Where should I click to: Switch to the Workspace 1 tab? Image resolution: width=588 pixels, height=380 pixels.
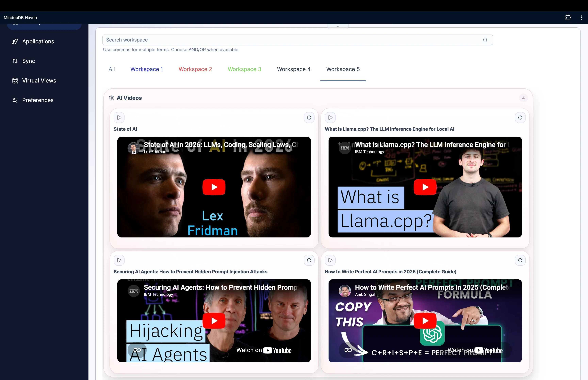146,69
